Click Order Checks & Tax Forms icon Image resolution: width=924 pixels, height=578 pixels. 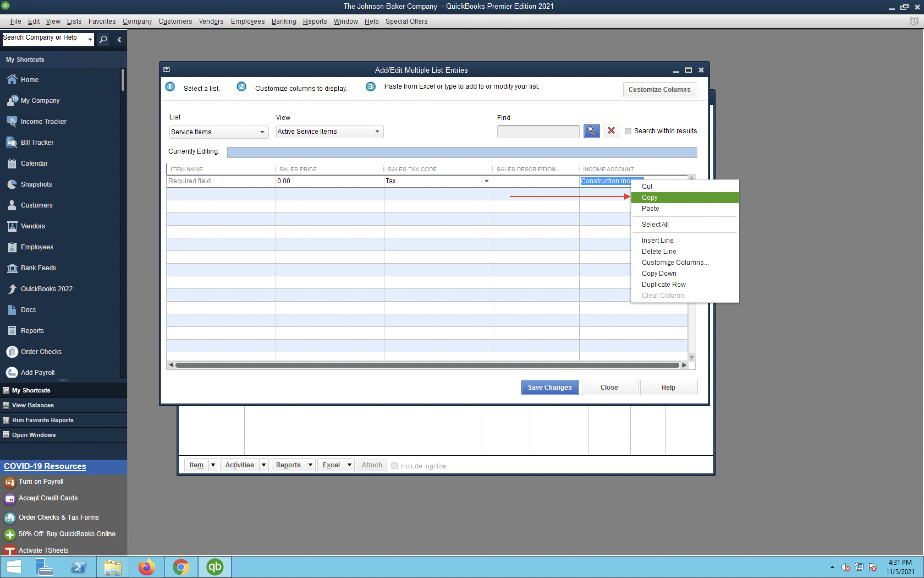click(x=10, y=518)
